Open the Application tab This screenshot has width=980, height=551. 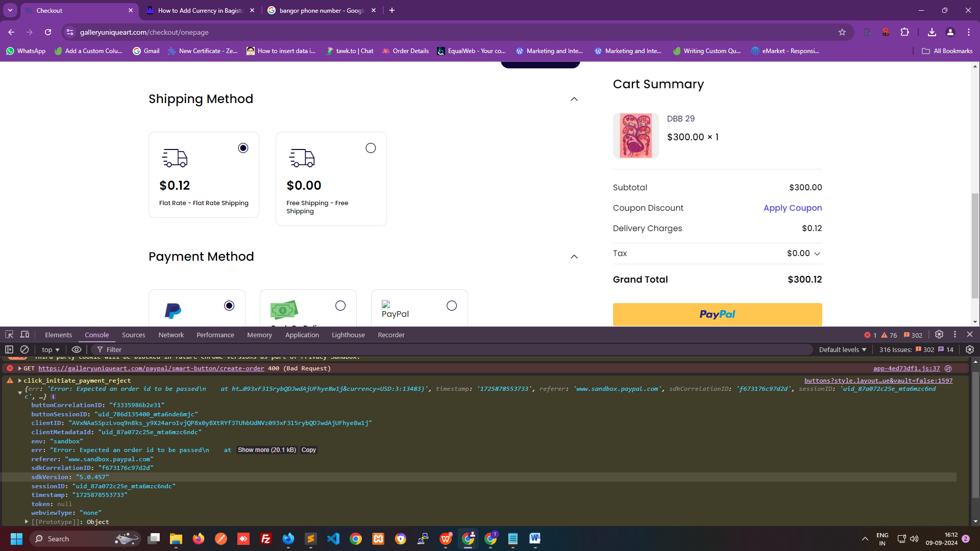[302, 335]
